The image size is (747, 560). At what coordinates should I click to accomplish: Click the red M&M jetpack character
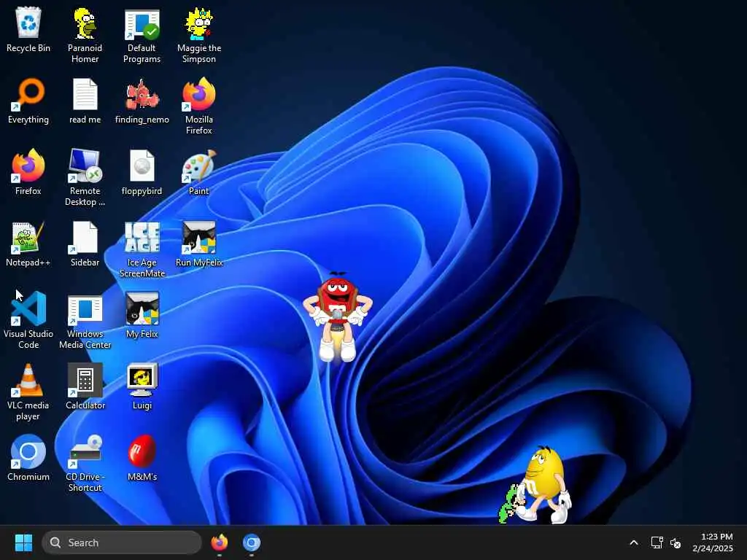pos(337,316)
